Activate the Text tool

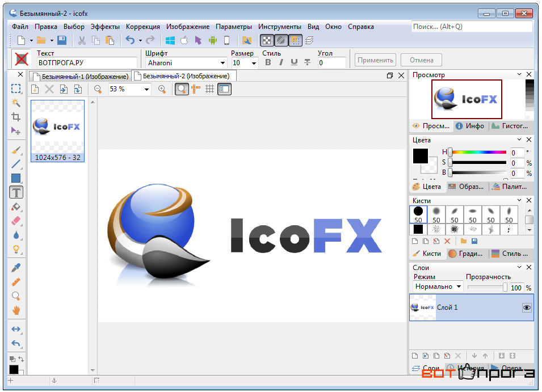click(16, 192)
